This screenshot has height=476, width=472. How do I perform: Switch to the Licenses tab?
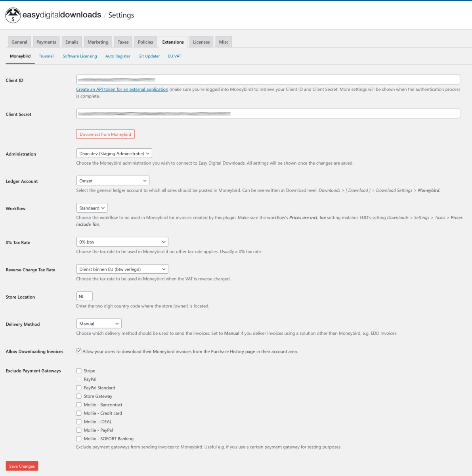(x=201, y=42)
